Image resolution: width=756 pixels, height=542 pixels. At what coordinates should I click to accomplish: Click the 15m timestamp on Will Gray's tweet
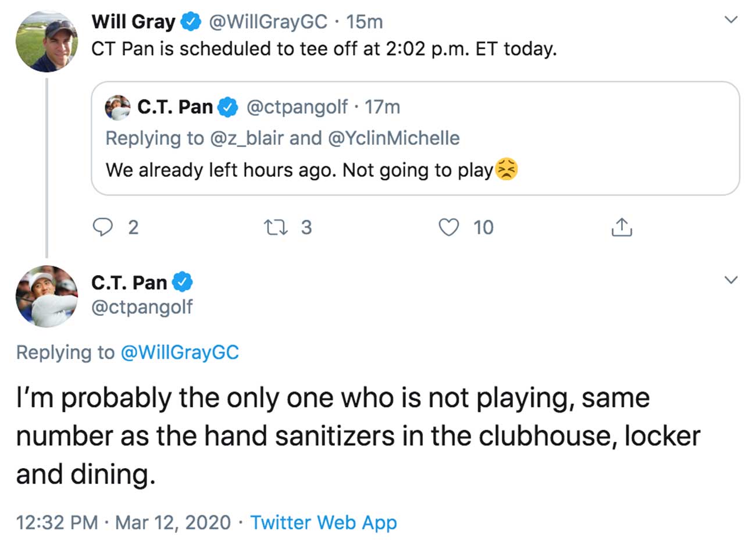tap(364, 22)
